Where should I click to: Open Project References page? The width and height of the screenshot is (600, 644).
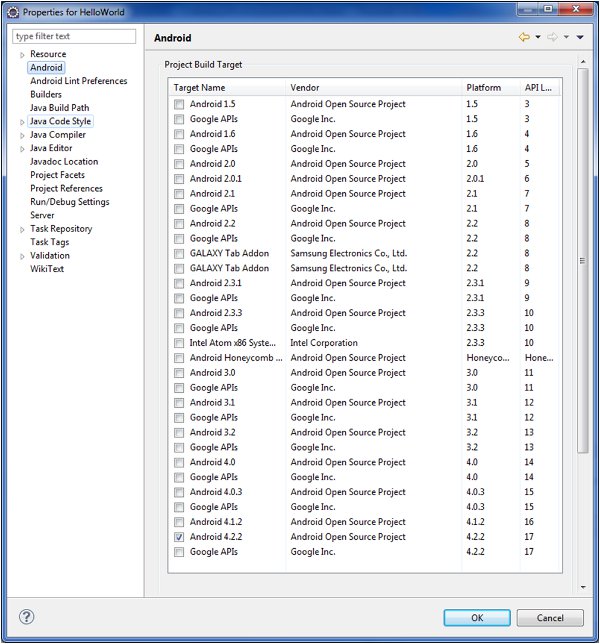click(67, 189)
